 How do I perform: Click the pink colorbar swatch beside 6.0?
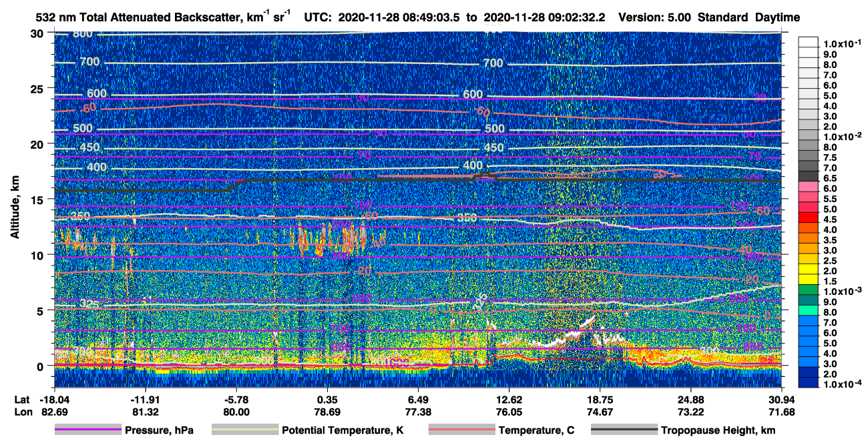[809, 185]
